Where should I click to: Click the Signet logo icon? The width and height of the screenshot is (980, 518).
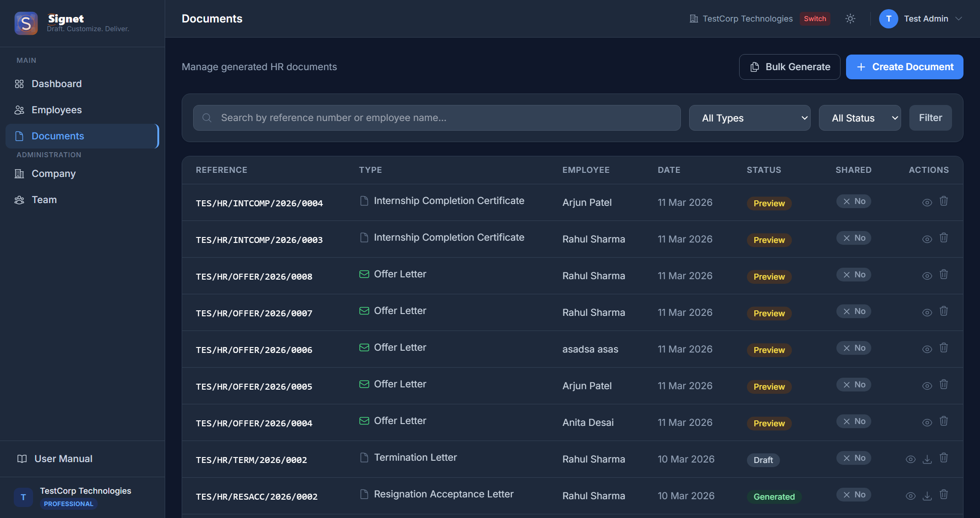(x=26, y=23)
